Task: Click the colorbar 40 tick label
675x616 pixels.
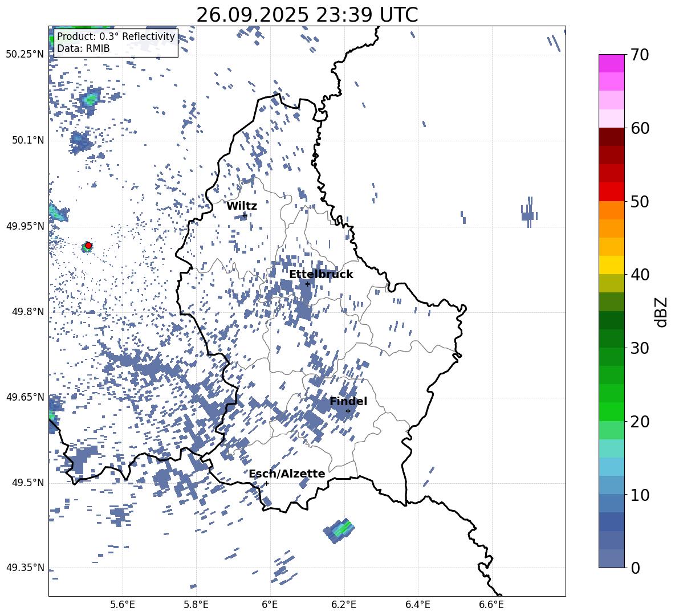Action: pyautogui.click(x=640, y=275)
